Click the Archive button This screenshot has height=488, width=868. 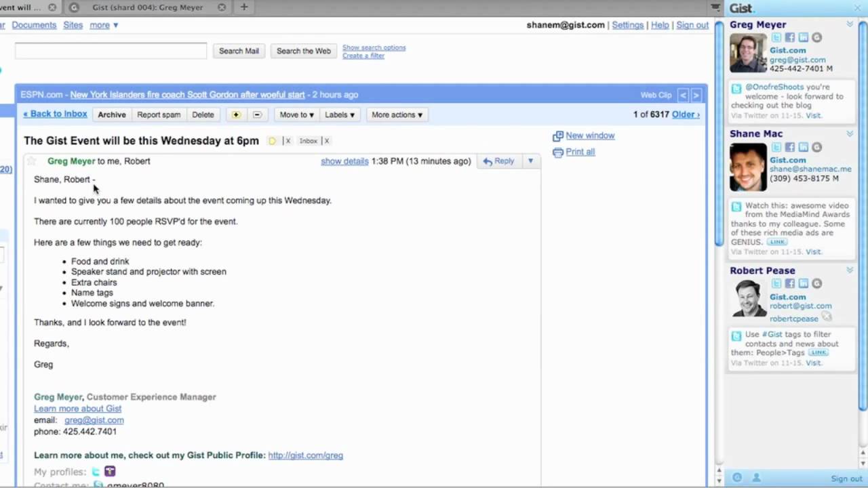tap(112, 115)
